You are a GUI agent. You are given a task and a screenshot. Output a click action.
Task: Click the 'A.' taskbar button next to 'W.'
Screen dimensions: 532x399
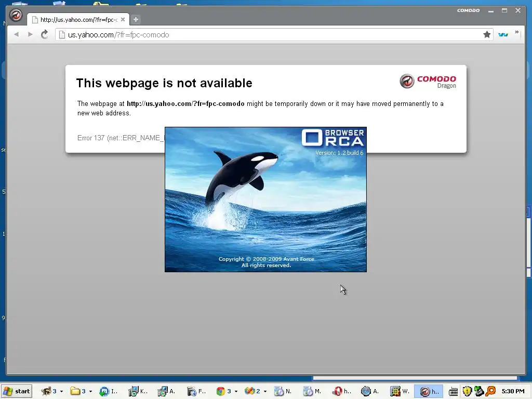(371, 391)
